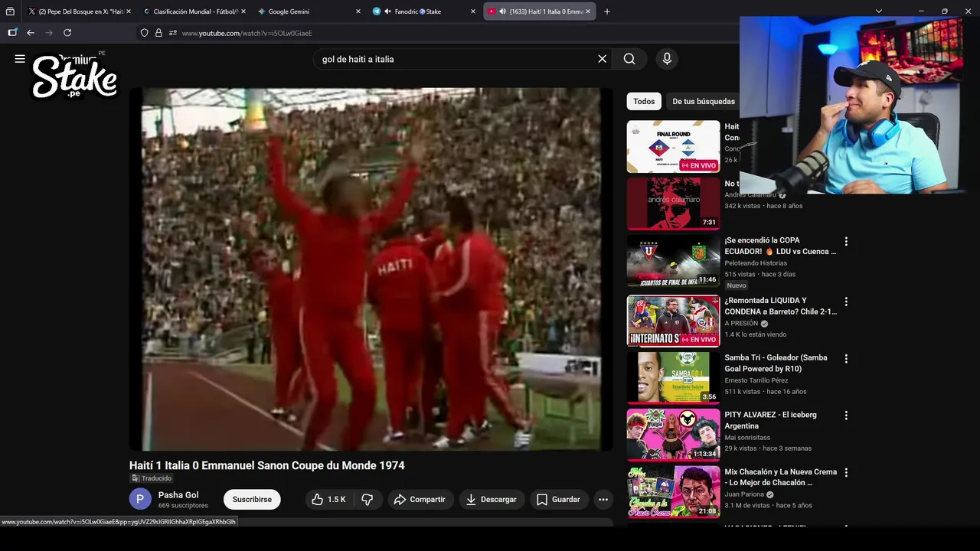Screen dimensions: 980x551
Task: Click Guardar save button
Action: point(558,500)
